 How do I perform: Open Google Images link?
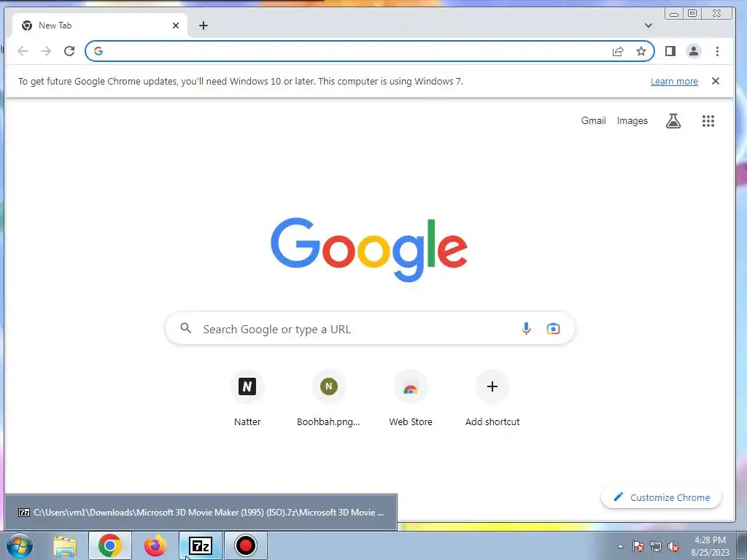point(632,121)
